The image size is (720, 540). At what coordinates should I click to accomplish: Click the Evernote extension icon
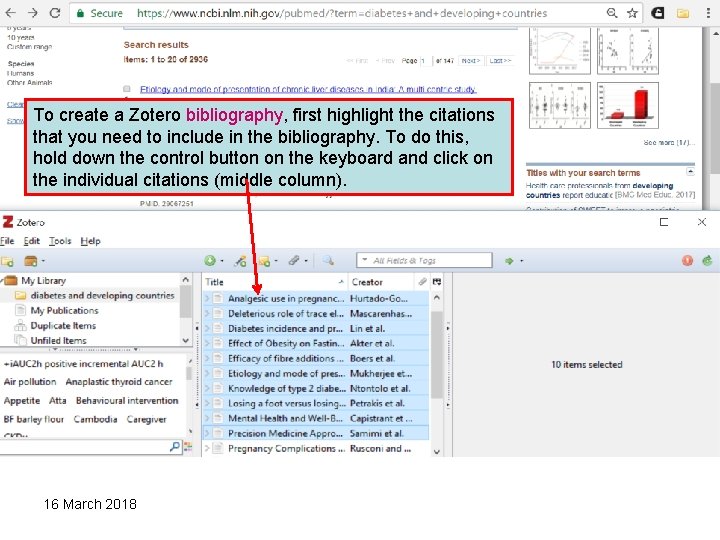tap(658, 13)
